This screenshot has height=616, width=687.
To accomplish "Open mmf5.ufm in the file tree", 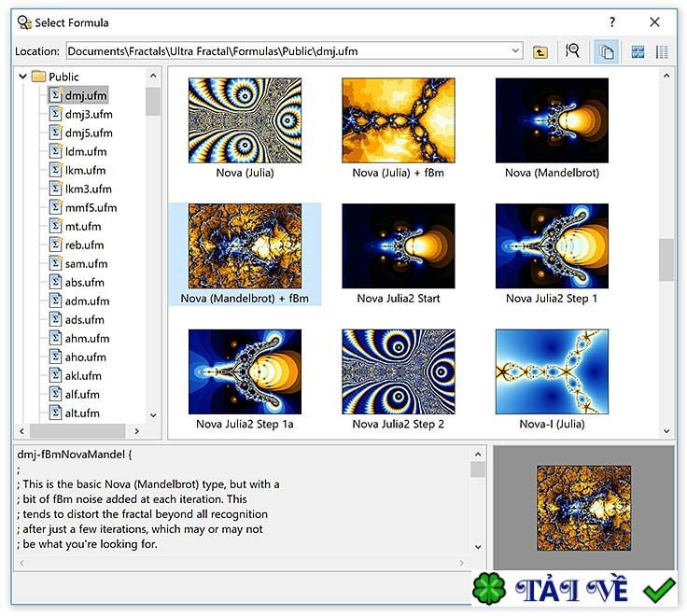I will click(91, 207).
